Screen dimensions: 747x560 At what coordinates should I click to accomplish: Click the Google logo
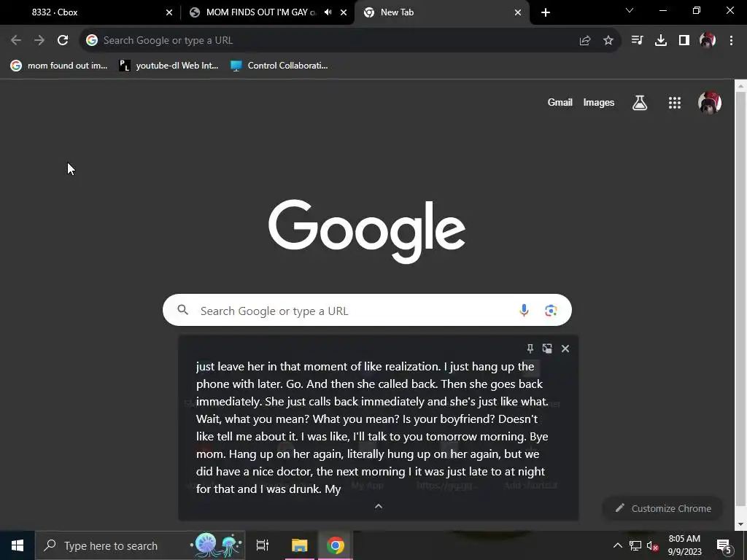click(x=367, y=230)
